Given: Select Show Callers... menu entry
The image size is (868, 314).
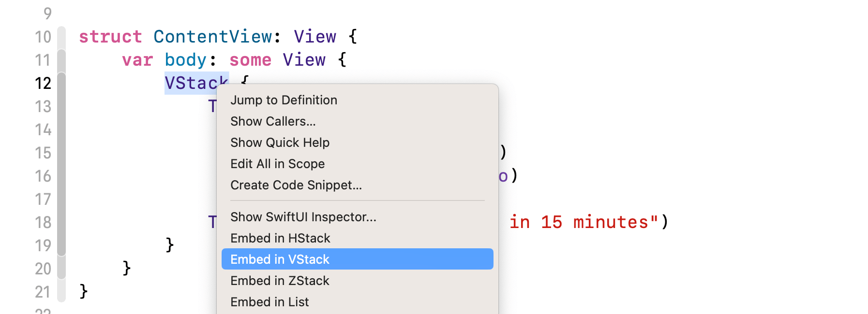Looking at the screenshot, I should pyautogui.click(x=273, y=121).
